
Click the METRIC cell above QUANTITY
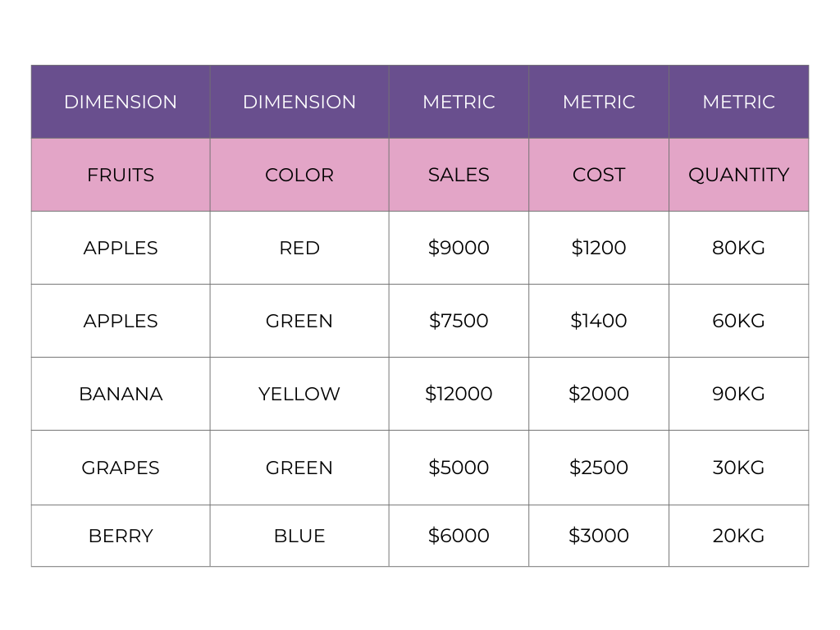pos(739,102)
